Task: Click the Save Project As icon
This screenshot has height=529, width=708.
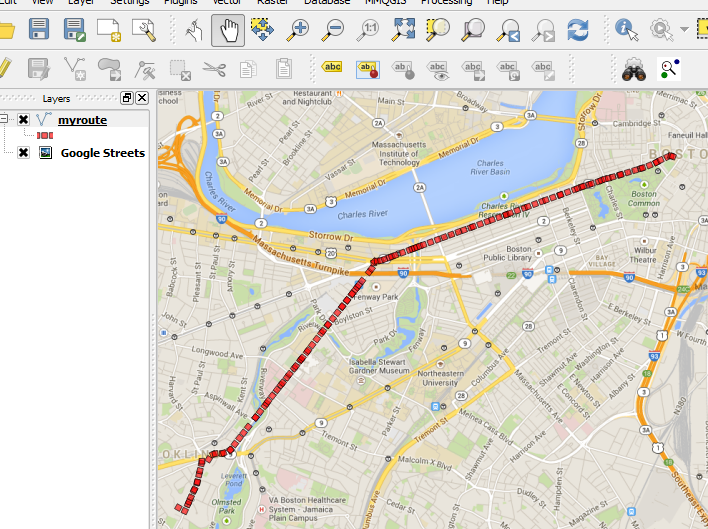Action: click(x=75, y=30)
